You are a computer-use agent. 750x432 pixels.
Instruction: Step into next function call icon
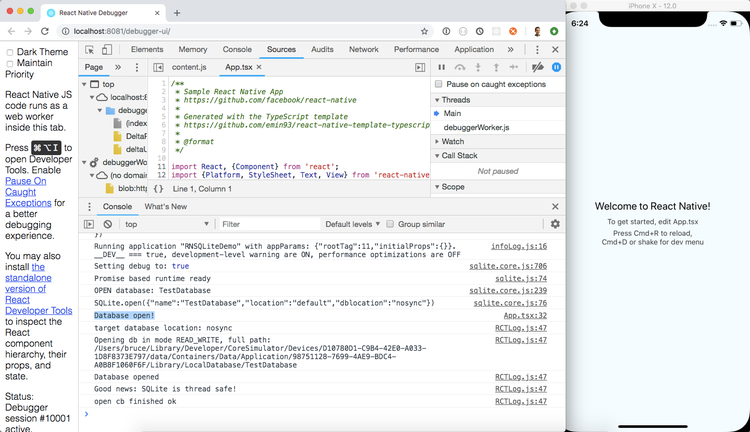pyautogui.click(x=478, y=67)
